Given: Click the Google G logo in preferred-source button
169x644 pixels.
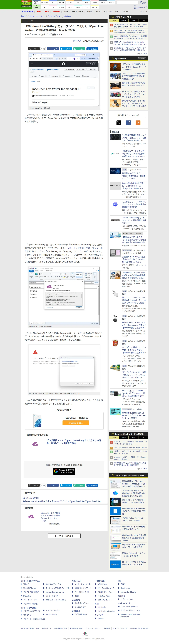Looking at the screenshot, I should click(56, 471).
